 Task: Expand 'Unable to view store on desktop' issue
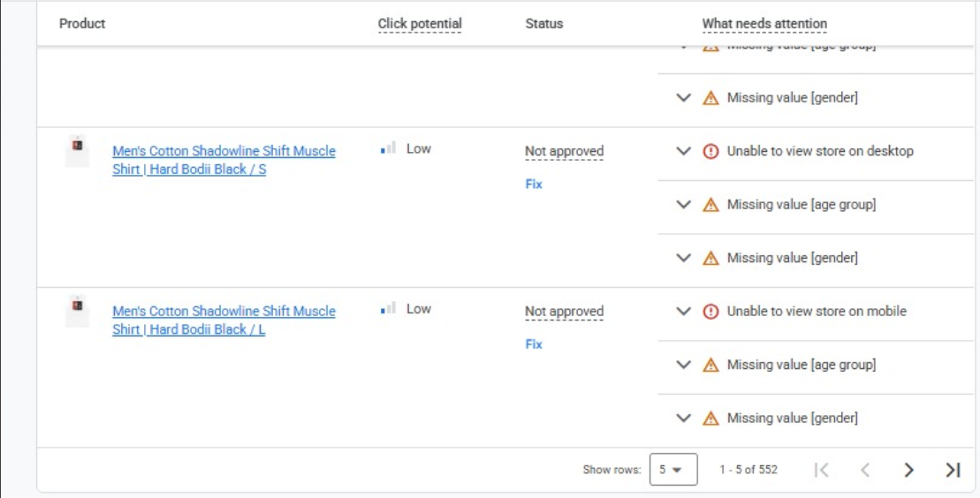tap(683, 151)
